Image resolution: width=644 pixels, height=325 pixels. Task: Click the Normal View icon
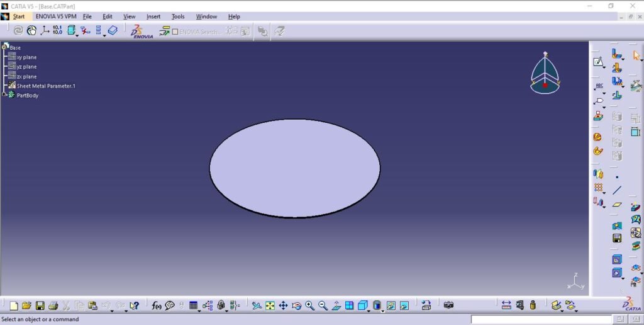336,305
